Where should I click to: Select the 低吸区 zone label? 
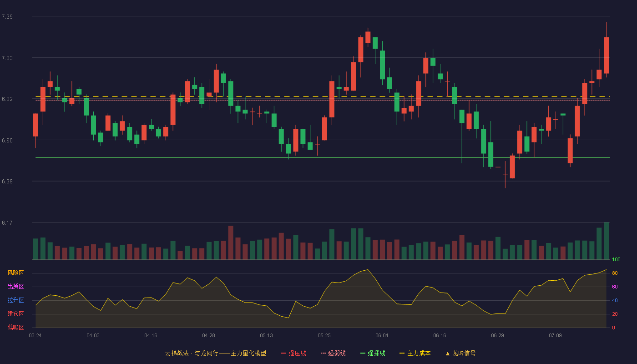coord(15,328)
